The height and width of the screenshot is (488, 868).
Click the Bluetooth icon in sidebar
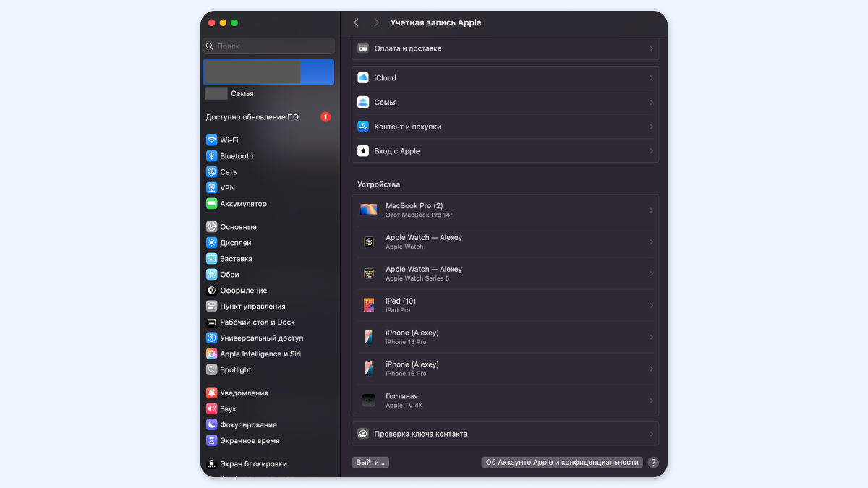[211, 156]
